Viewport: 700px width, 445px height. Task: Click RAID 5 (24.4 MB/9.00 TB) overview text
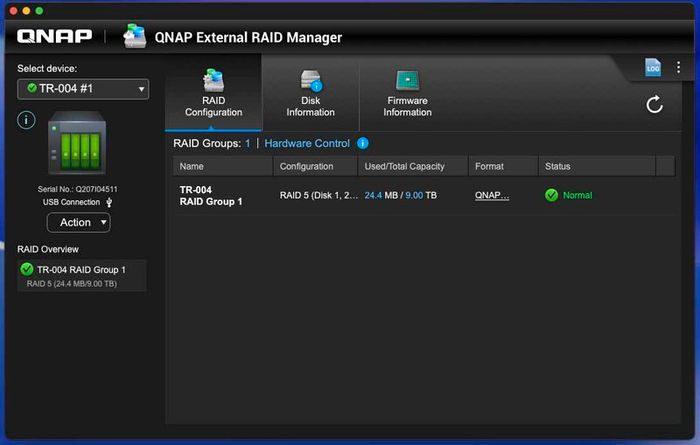[71, 283]
